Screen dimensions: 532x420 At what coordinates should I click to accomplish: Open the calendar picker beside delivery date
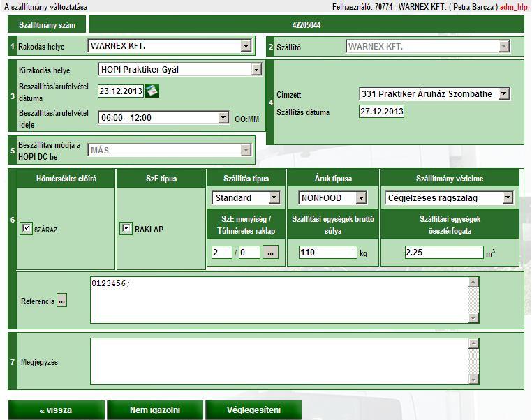coord(152,91)
